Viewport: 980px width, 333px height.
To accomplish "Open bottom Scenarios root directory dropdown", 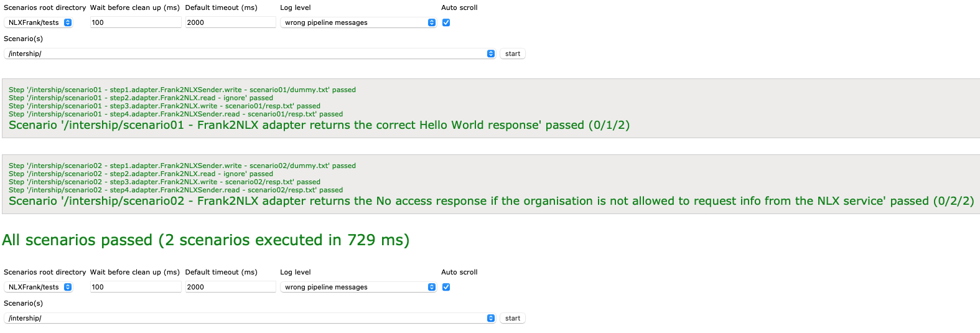I will pos(39,287).
